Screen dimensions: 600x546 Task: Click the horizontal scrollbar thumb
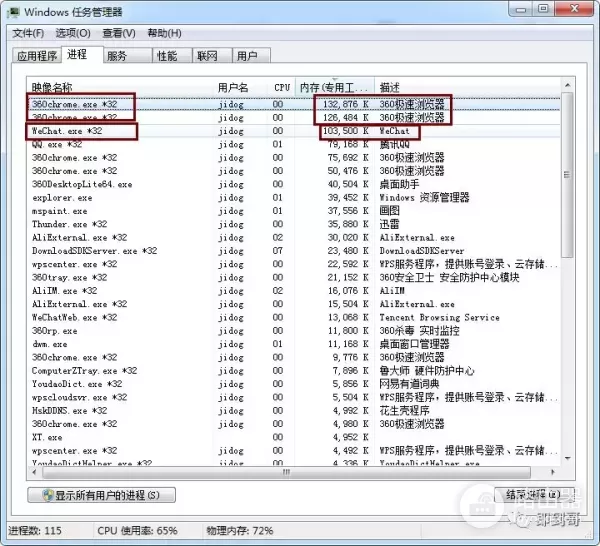pyautogui.click(x=286, y=472)
